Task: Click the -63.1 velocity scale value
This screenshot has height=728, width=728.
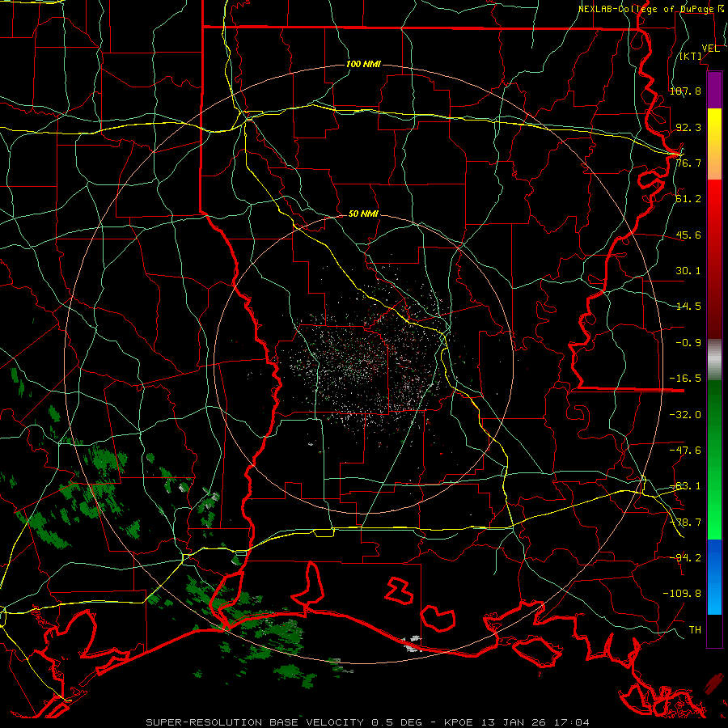Action: tap(685, 486)
